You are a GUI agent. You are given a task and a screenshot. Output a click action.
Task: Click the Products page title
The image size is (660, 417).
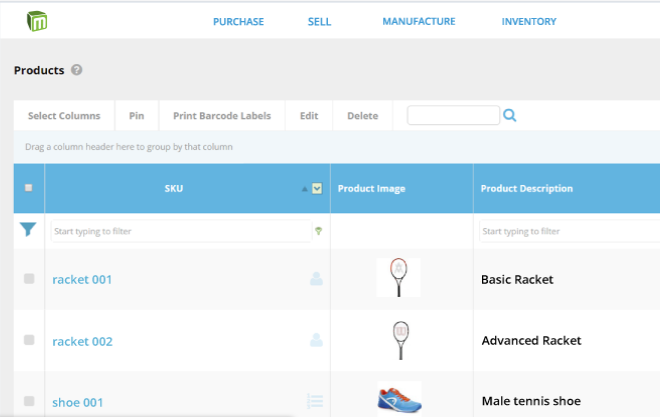click(x=39, y=70)
